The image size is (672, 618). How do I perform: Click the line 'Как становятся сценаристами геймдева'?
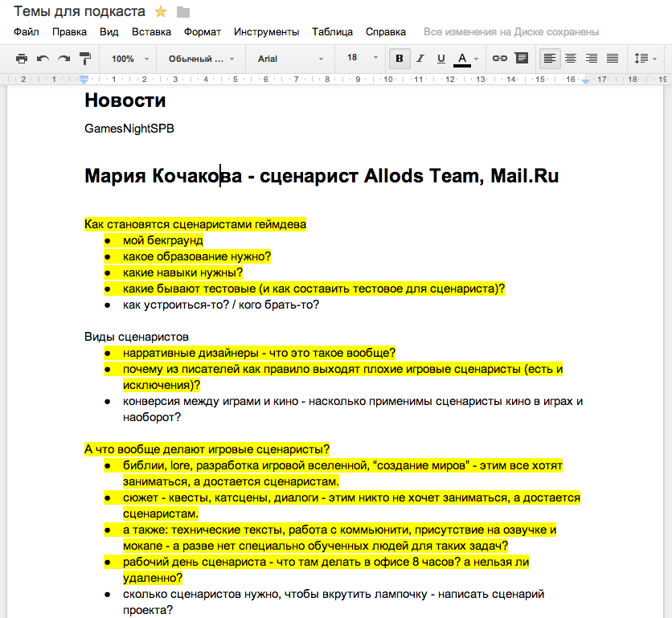(195, 224)
